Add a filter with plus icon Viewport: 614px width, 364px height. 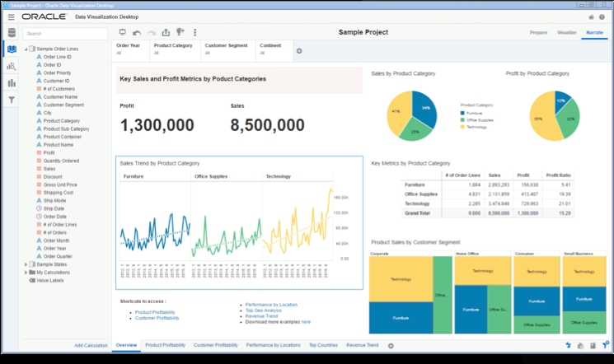(299, 51)
